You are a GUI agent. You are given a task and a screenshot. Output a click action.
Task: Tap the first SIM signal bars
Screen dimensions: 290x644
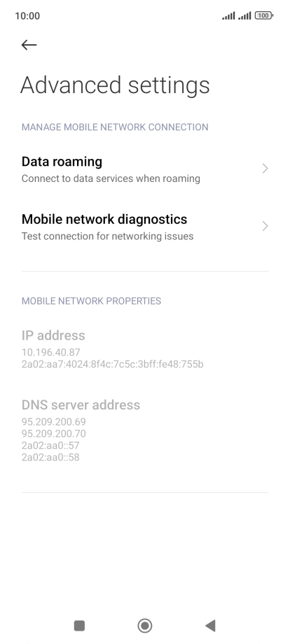pos(228,16)
